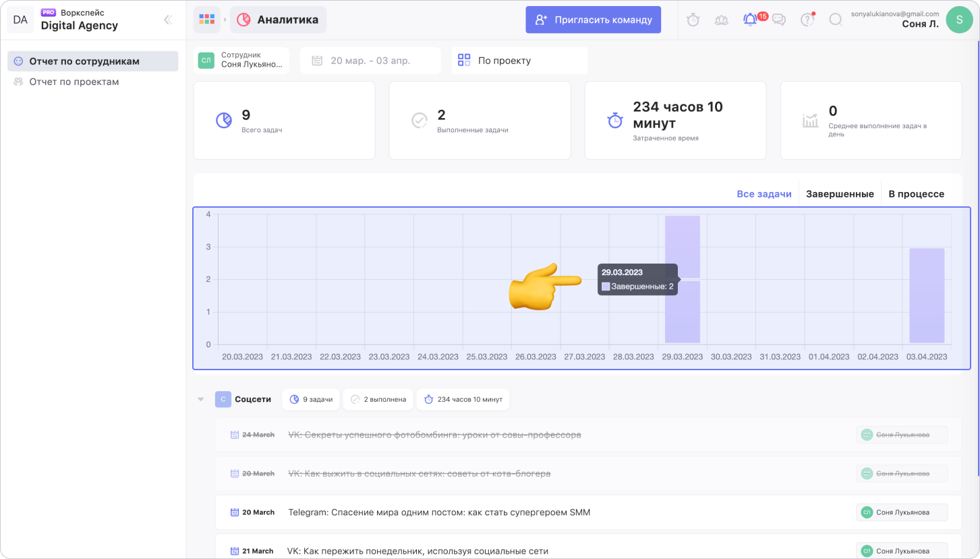Click the 03.04.2023 chart bar
980x559 pixels.
tap(926, 295)
